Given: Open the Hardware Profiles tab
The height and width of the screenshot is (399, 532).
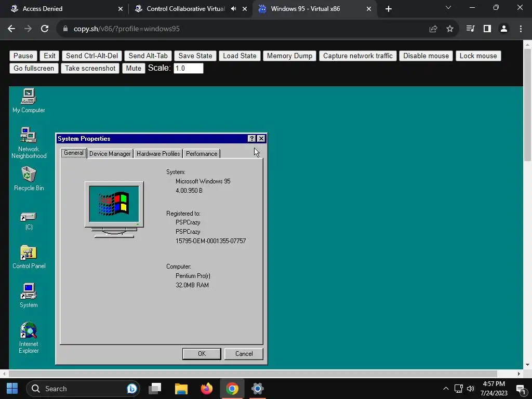Looking at the screenshot, I should pyautogui.click(x=158, y=154).
